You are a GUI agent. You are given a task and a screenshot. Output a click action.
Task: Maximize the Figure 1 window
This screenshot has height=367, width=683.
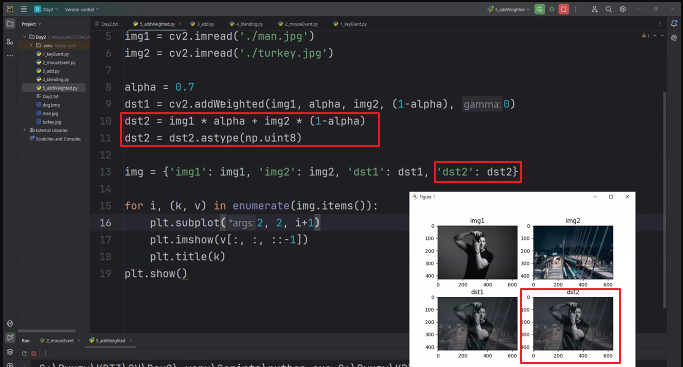(x=611, y=197)
